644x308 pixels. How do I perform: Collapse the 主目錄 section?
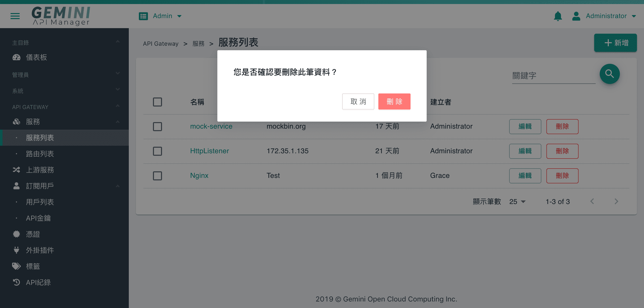[118, 41]
